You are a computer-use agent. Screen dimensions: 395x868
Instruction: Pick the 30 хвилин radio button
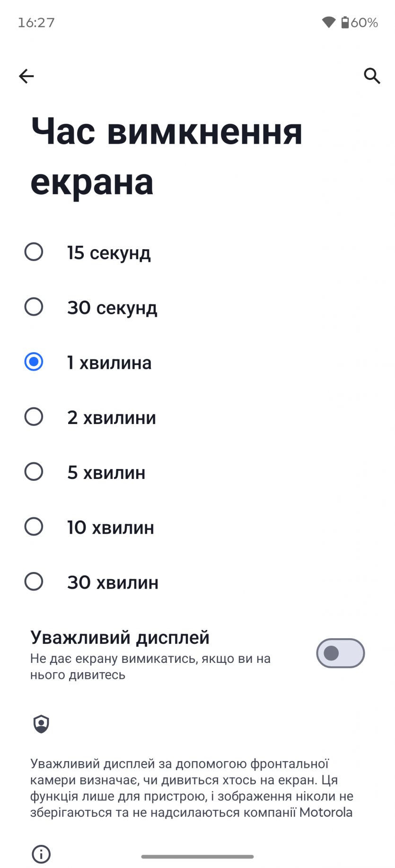(x=34, y=582)
